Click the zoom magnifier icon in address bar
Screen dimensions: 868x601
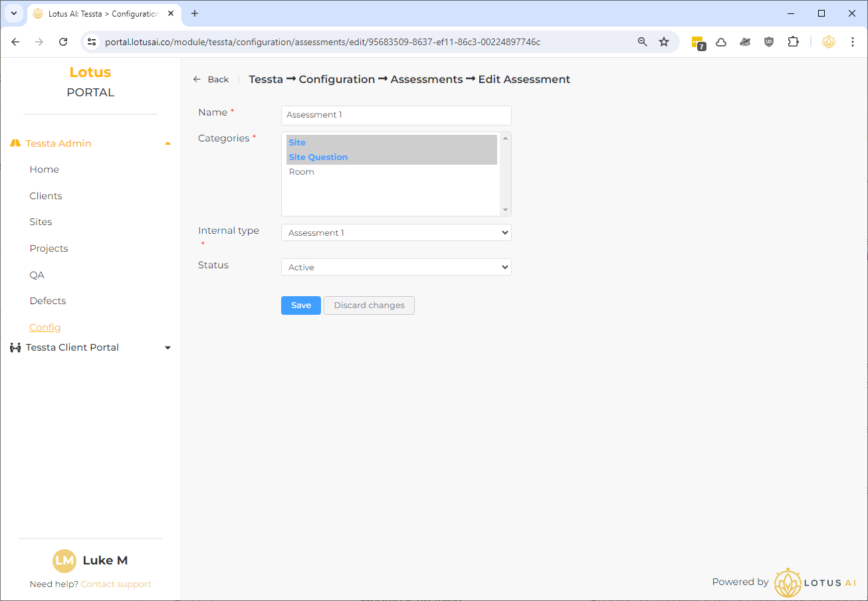642,42
